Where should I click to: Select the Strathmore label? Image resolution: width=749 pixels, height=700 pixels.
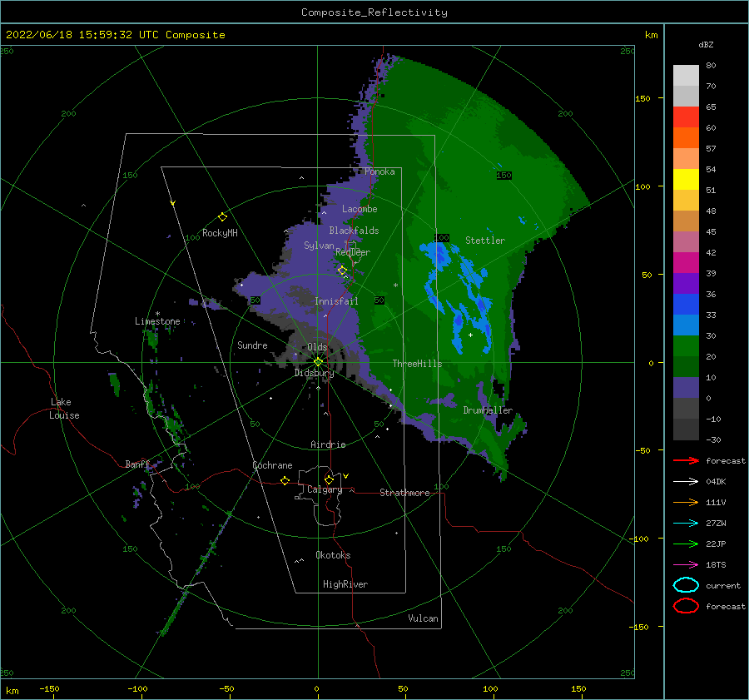404,493
